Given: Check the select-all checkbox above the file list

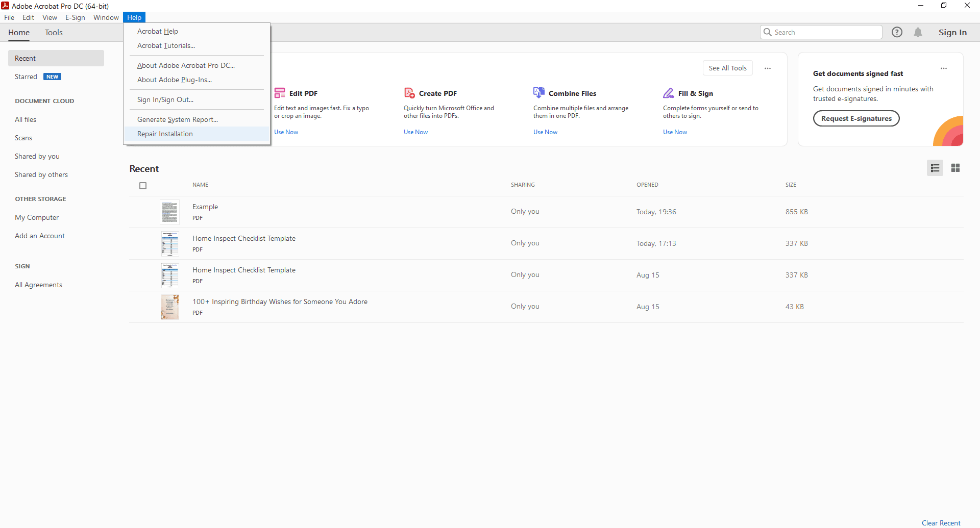Looking at the screenshot, I should pos(143,185).
